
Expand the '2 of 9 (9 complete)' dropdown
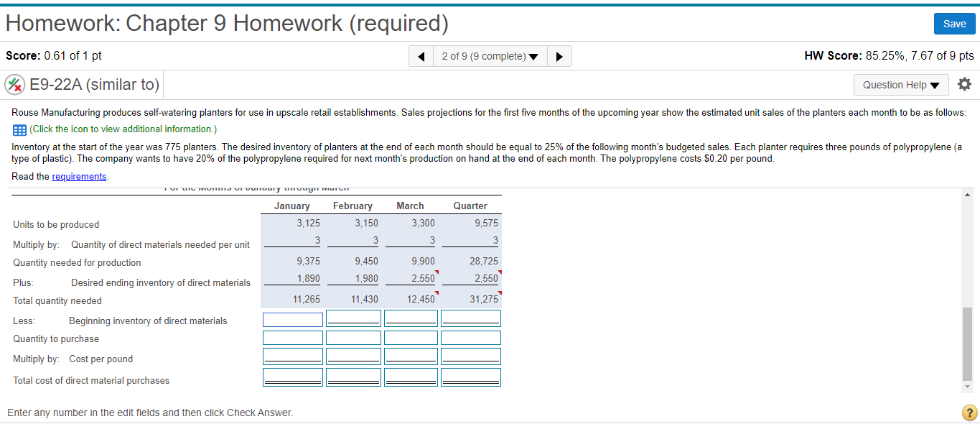[490, 55]
